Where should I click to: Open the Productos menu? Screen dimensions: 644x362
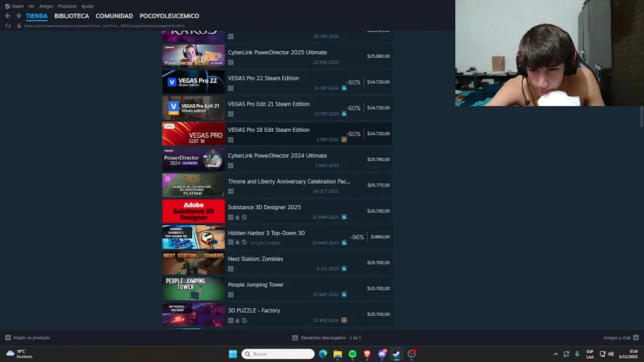(x=67, y=6)
